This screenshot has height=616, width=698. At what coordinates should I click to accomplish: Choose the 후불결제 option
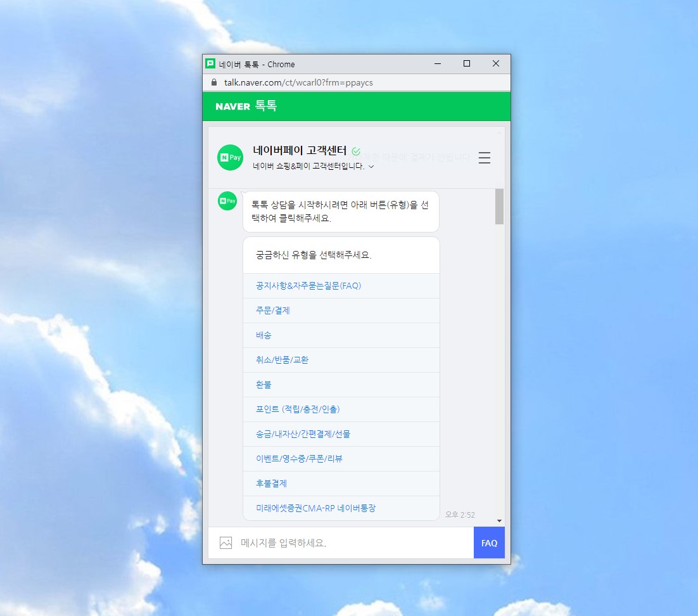[x=341, y=484]
